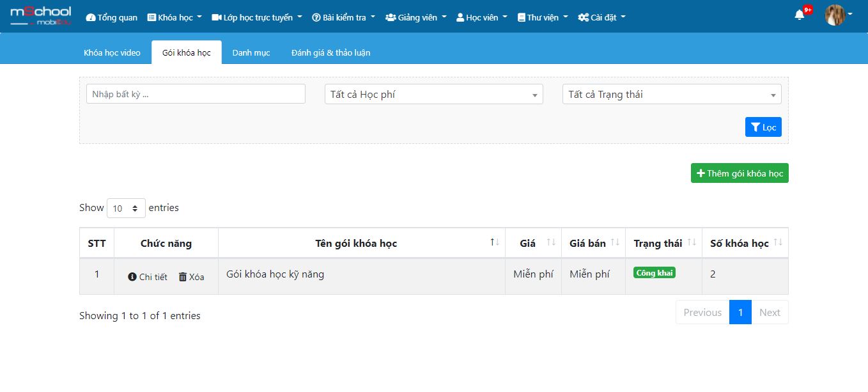Open Đánh giá & thảo luận tab

pyautogui.click(x=330, y=52)
